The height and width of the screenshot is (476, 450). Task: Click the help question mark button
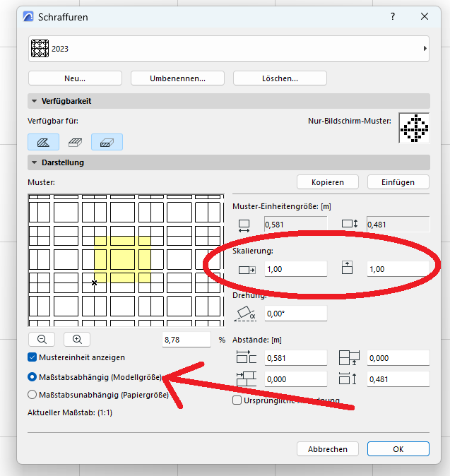[393, 16]
